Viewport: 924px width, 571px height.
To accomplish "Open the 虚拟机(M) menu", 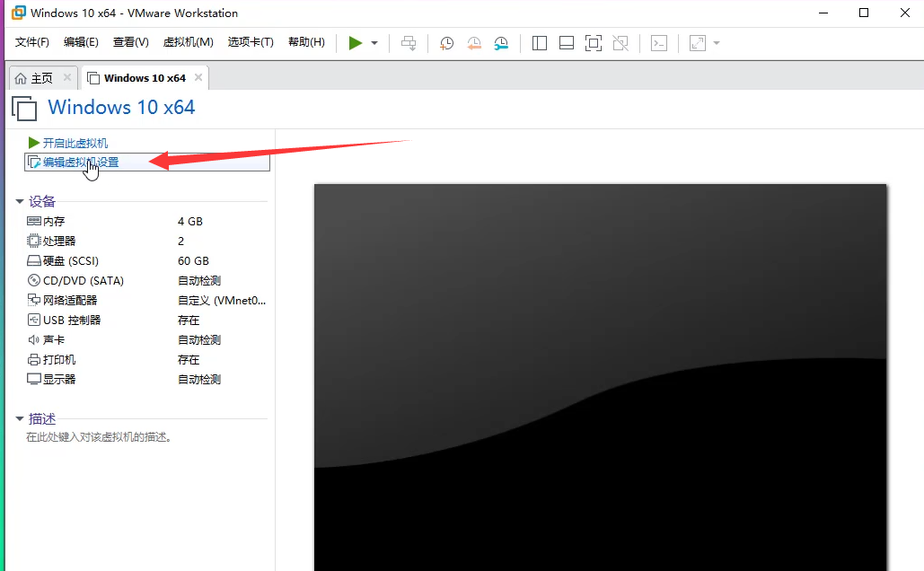I will [x=188, y=41].
